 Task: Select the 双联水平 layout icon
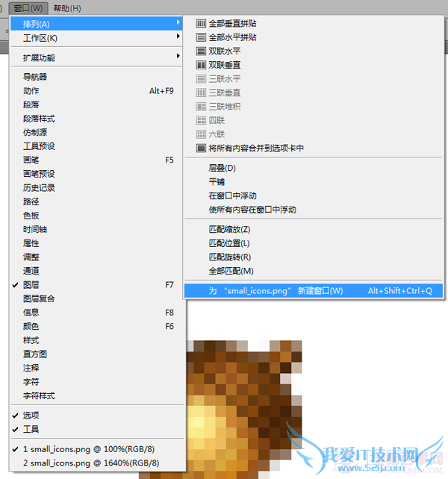click(201, 51)
